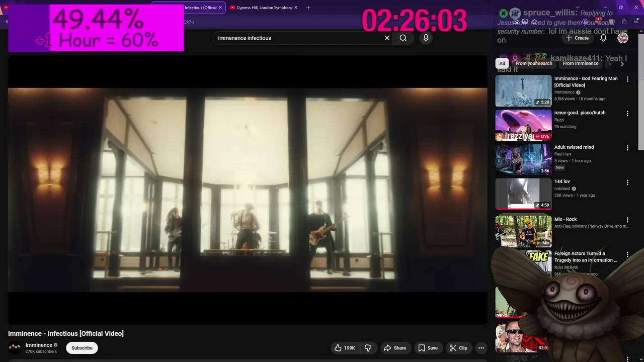Click the Imminence name under God Fearing Man
The width and height of the screenshot is (644, 362).
(x=564, y=93)
